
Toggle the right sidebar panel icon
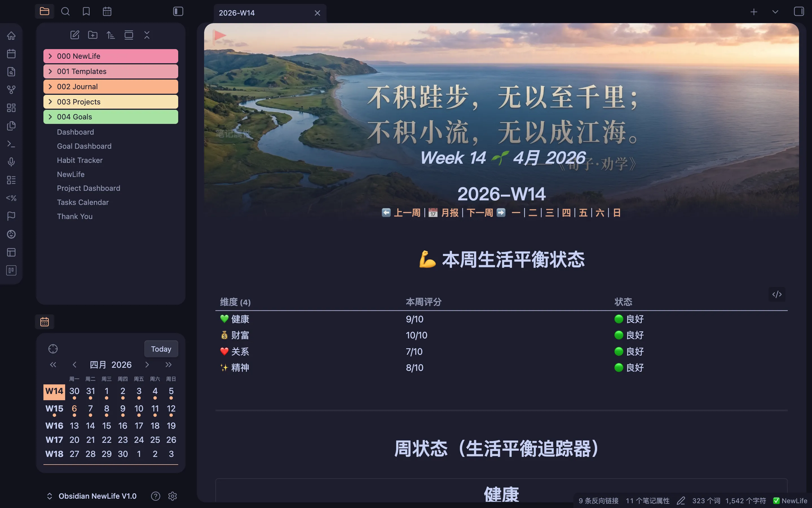[x=799, y=11]
